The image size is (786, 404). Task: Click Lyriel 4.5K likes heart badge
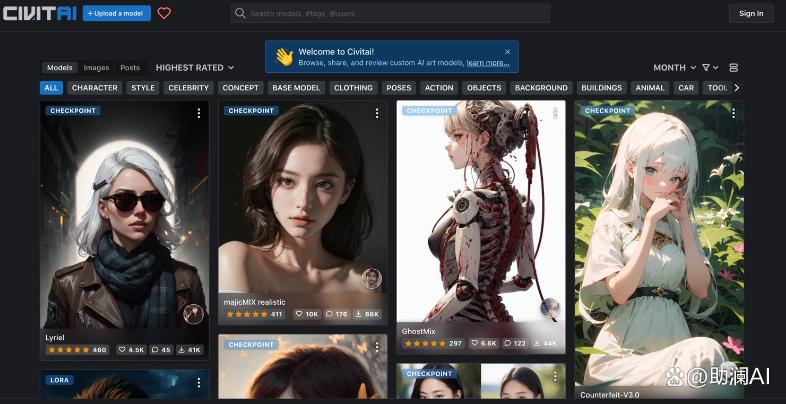click(131, 350)
